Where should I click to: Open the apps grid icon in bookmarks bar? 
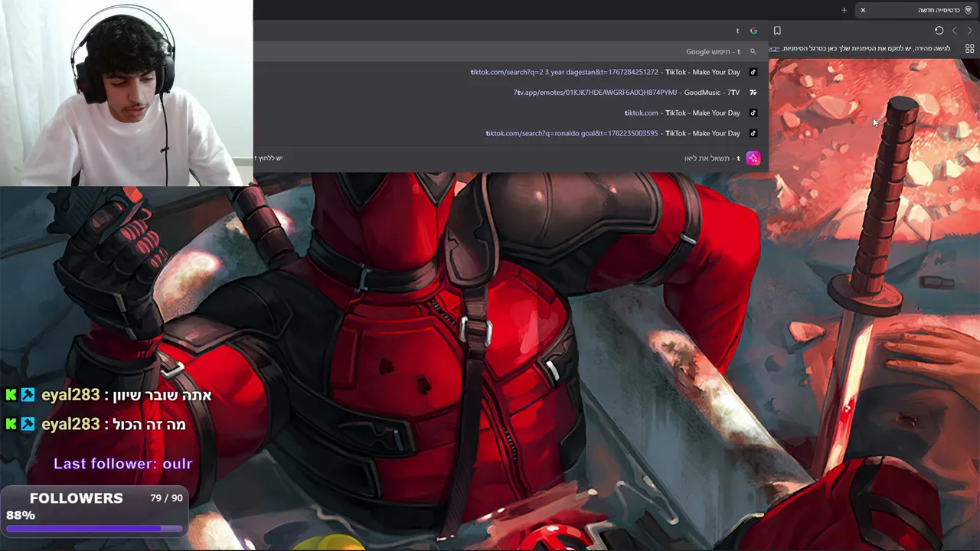coord(969,48)
